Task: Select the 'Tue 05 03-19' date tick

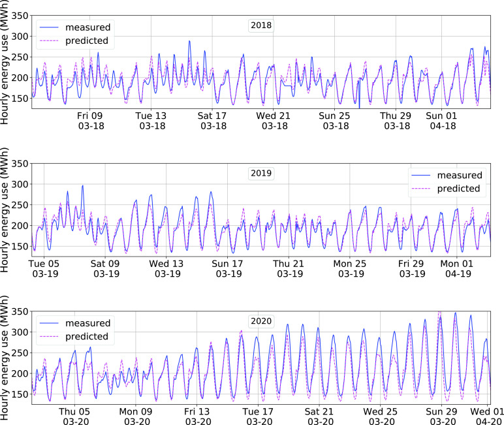Action: (x=46, y=268)
